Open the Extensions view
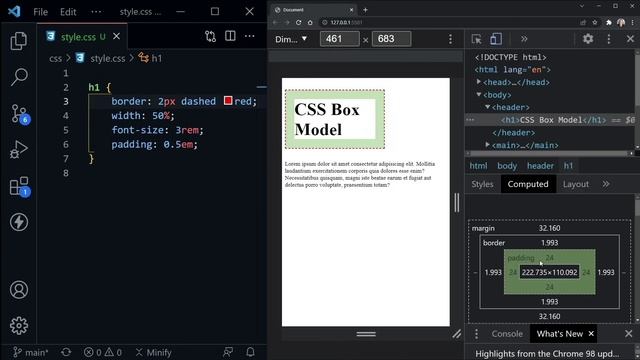This screenshot has width=640, height=360. click(19, 186)
